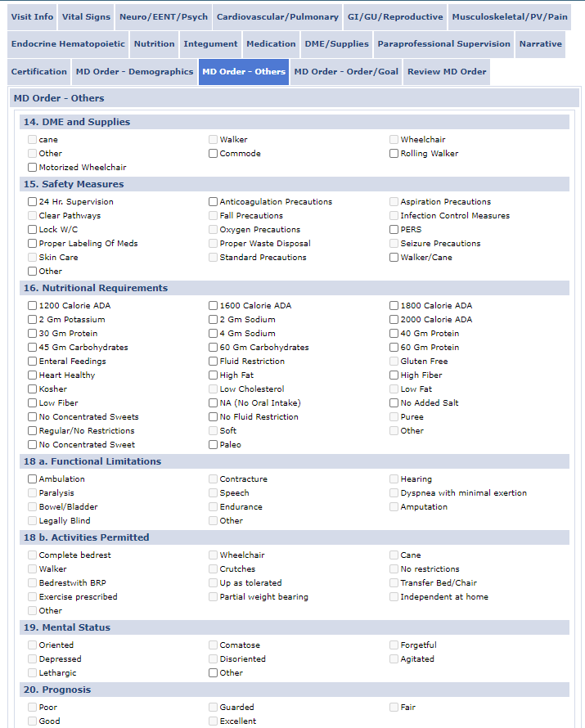The width and height of the screenshot is (585, 728).
Task: Check Fall Precautions under Safety Measures
Action: (213, 215)
